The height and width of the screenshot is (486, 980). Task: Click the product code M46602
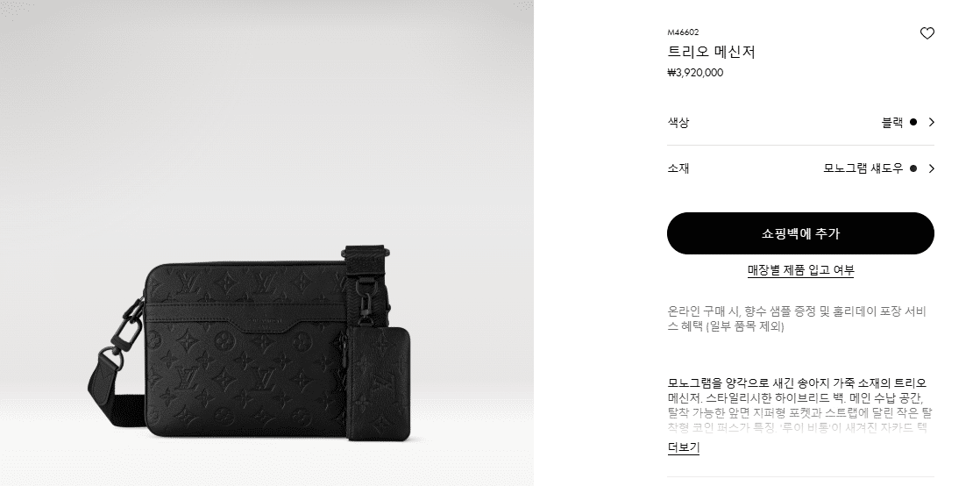(x=683, y=32)
